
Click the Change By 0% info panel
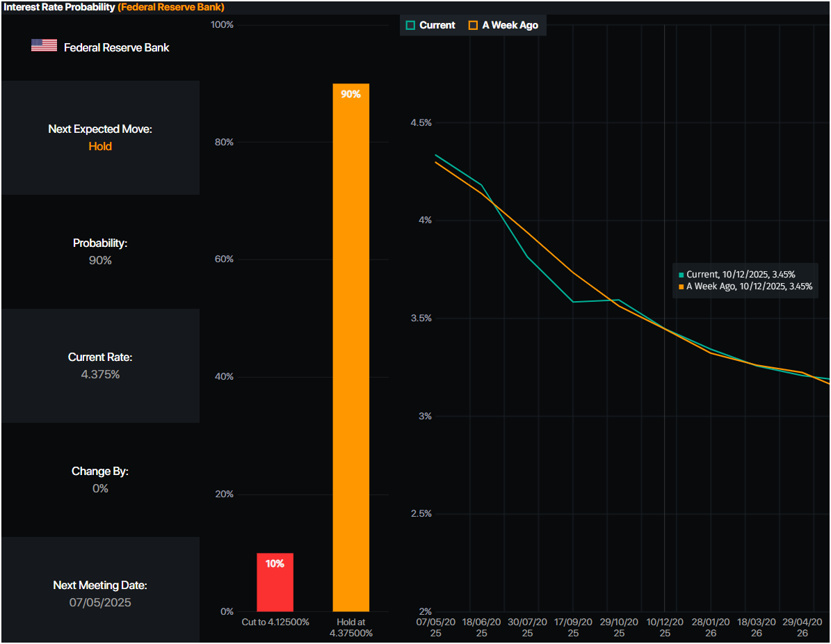(100, 480)
